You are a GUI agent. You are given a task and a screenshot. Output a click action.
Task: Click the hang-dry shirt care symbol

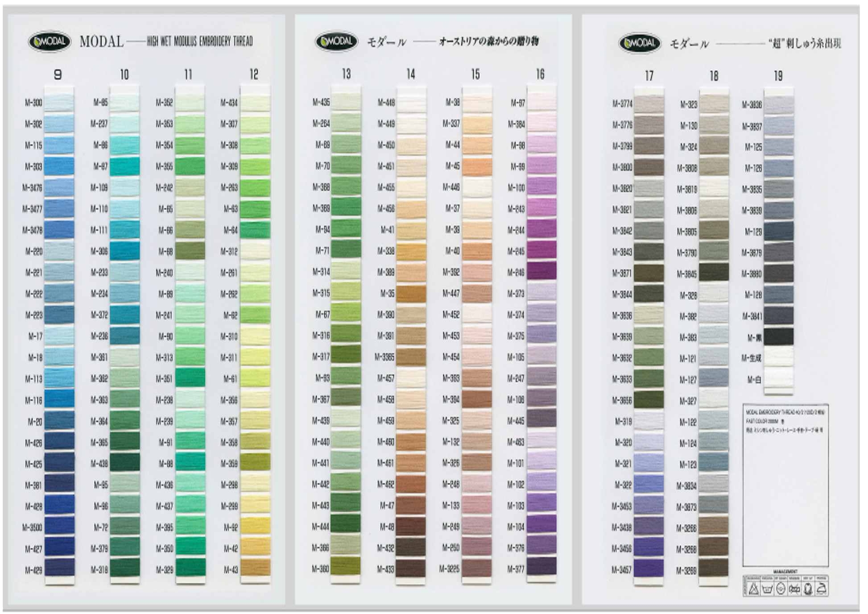(x=808, y=589)
